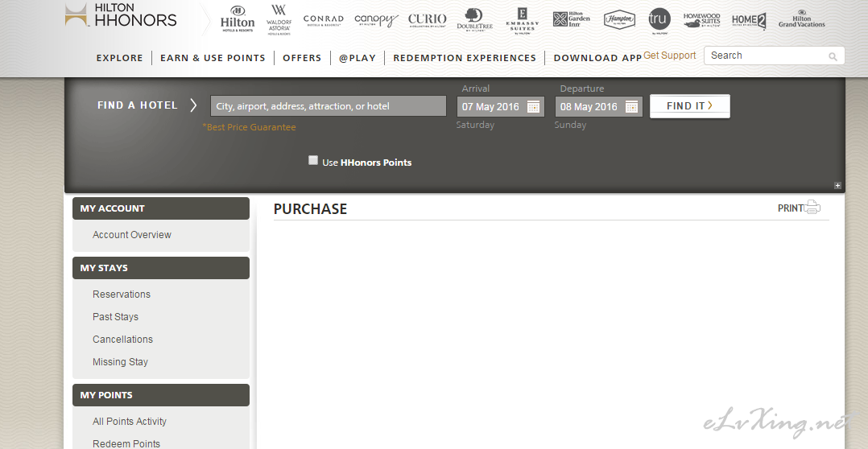The height and width of the screenshot is (449, 868).
Task: Click the Get Support link
Action: click(669, 56)
